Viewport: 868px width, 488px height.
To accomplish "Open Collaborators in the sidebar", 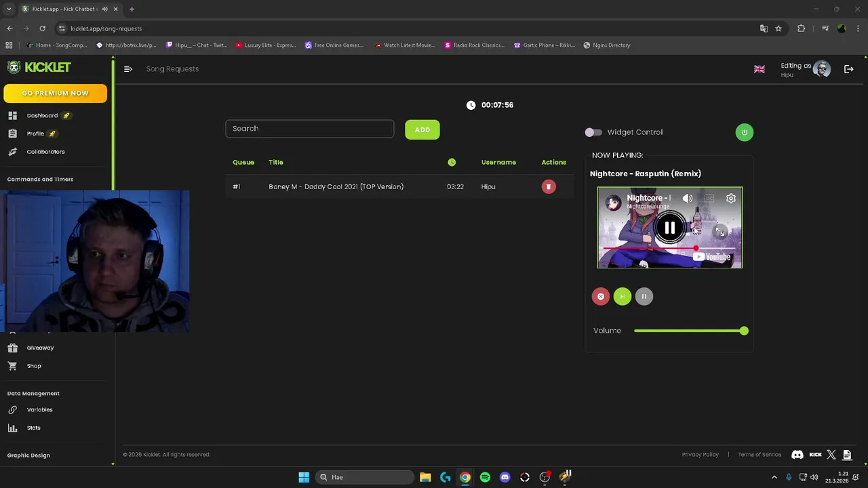I will point(45,152).
